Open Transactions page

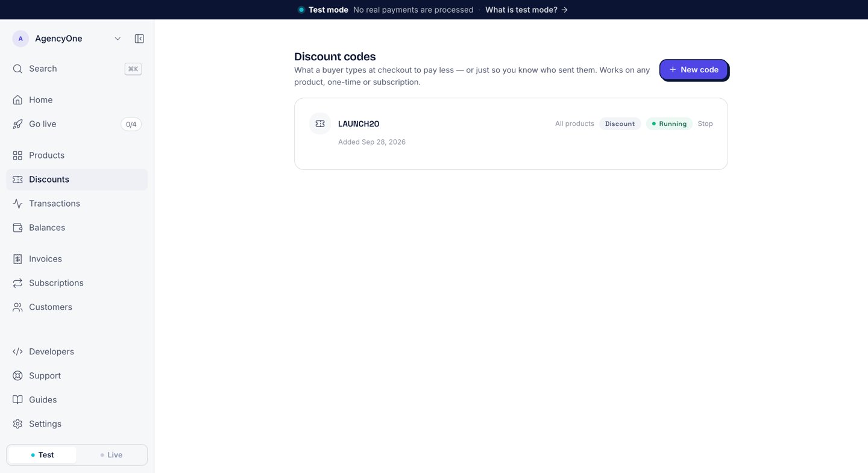click(x=77, y=204)
